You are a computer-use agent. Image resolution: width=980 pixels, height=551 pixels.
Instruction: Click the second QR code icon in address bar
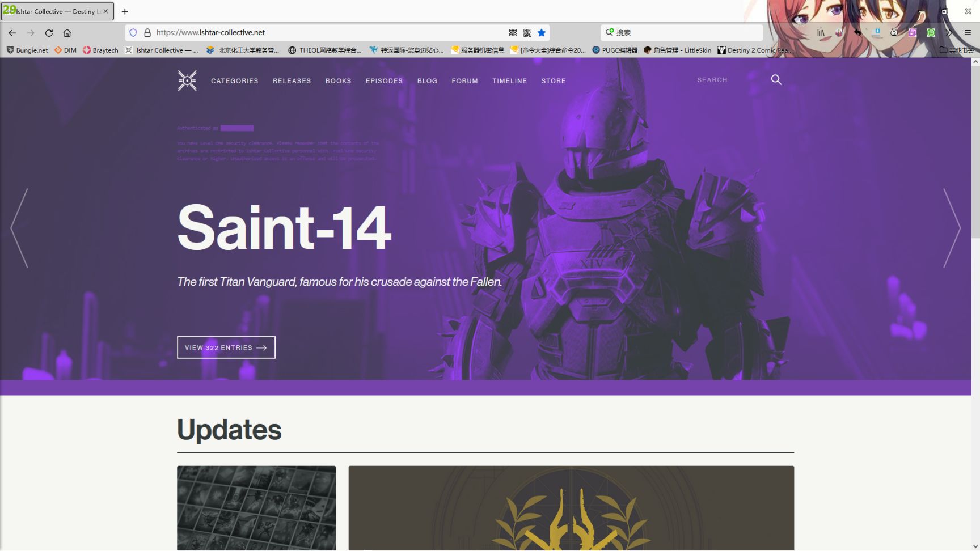527,33
